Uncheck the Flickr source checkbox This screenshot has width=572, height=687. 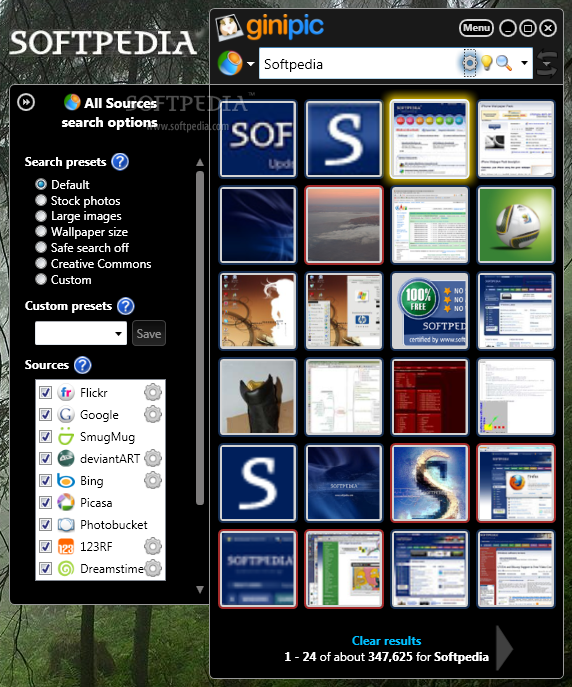46,392
